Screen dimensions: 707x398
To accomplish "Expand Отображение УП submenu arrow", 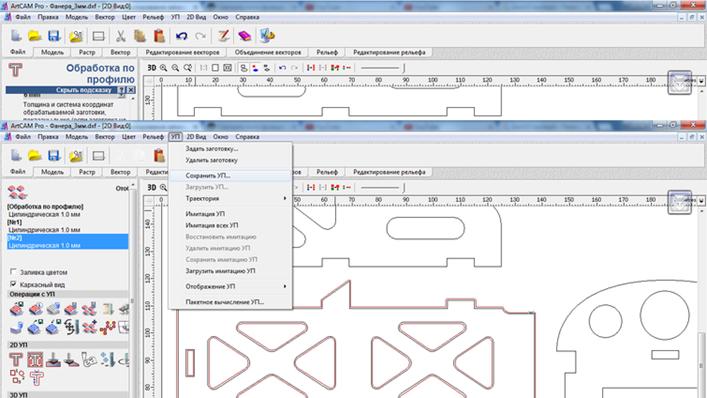I will tap(285, 286).
